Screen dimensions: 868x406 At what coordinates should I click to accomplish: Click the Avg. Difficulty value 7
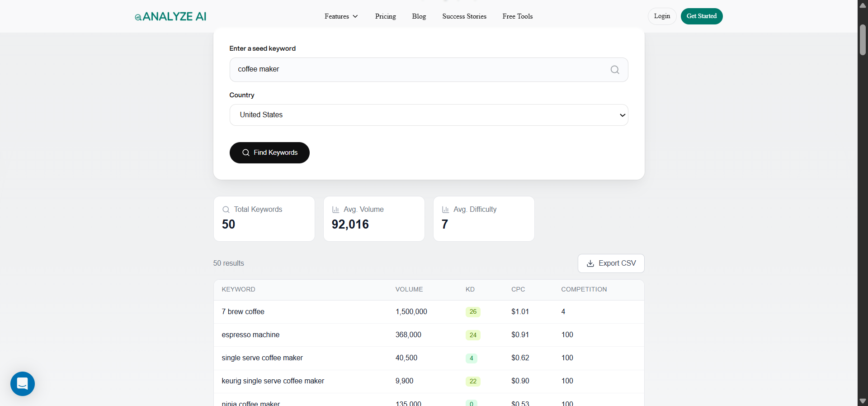pyautogui.click(x=445, y=224)
